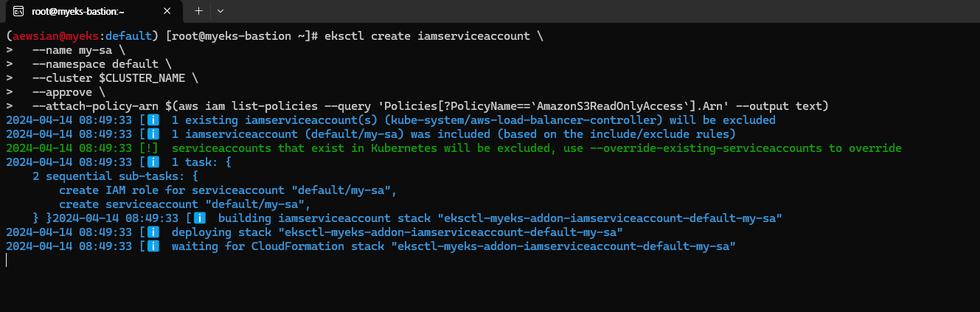
Task: Select the root@myeks-bastion:~ tab
Action: 94,11
